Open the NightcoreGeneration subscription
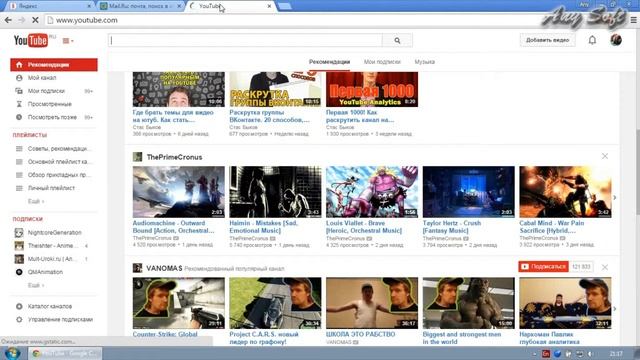The image size is (640, 360). tap(54, 233)
